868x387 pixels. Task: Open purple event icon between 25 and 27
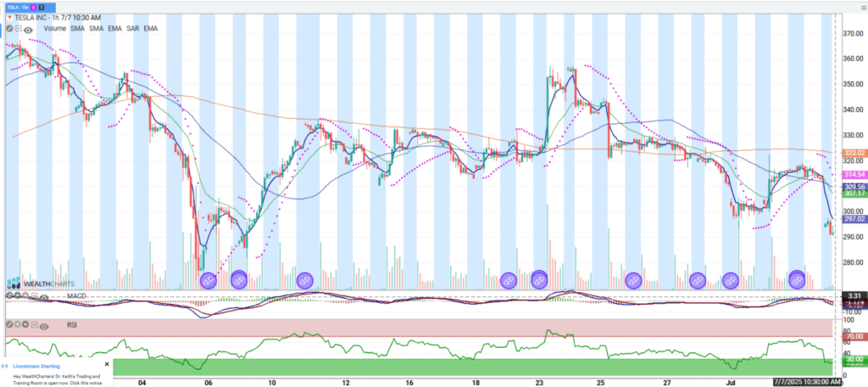(633, 281)
